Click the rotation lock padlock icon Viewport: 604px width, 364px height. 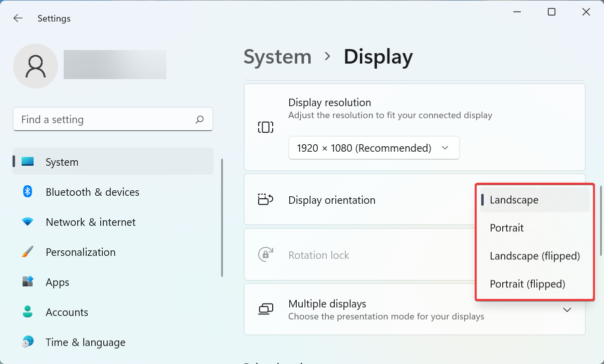[265, 254]
